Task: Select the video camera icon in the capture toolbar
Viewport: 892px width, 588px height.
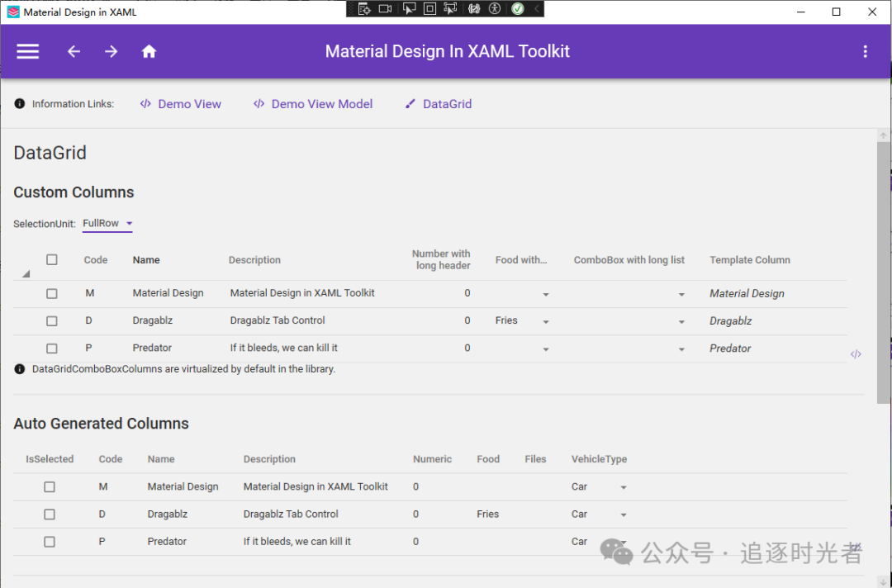Action: (x=385, y=9)
